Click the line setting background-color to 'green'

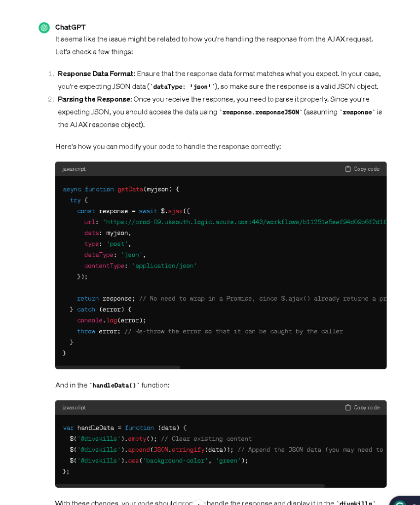[x=159, y=461]
